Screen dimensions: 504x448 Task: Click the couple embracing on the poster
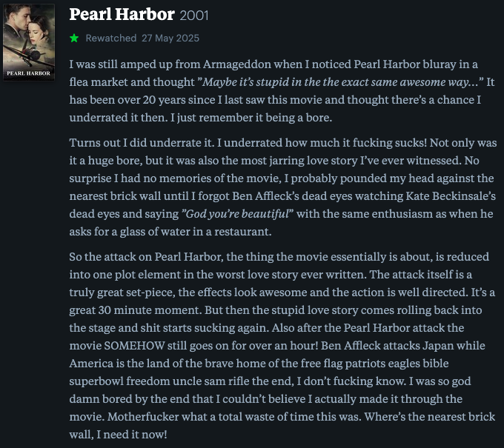click(x=29, y=24)
